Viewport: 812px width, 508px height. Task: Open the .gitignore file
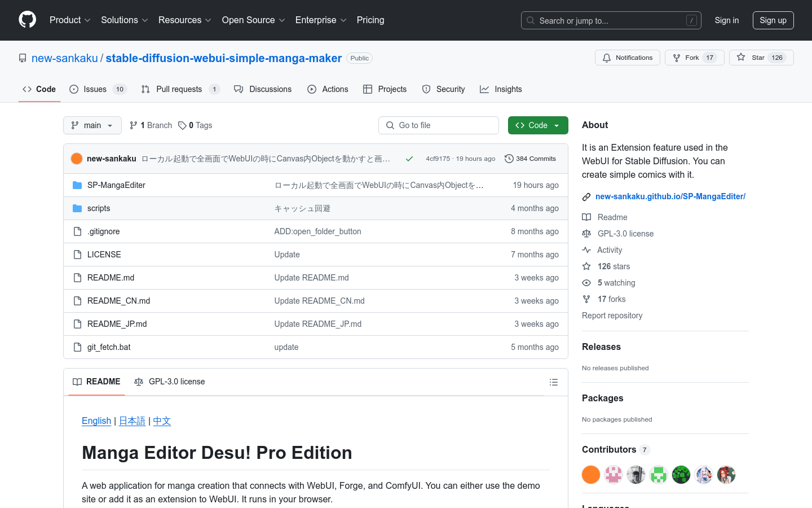[104, 231]
